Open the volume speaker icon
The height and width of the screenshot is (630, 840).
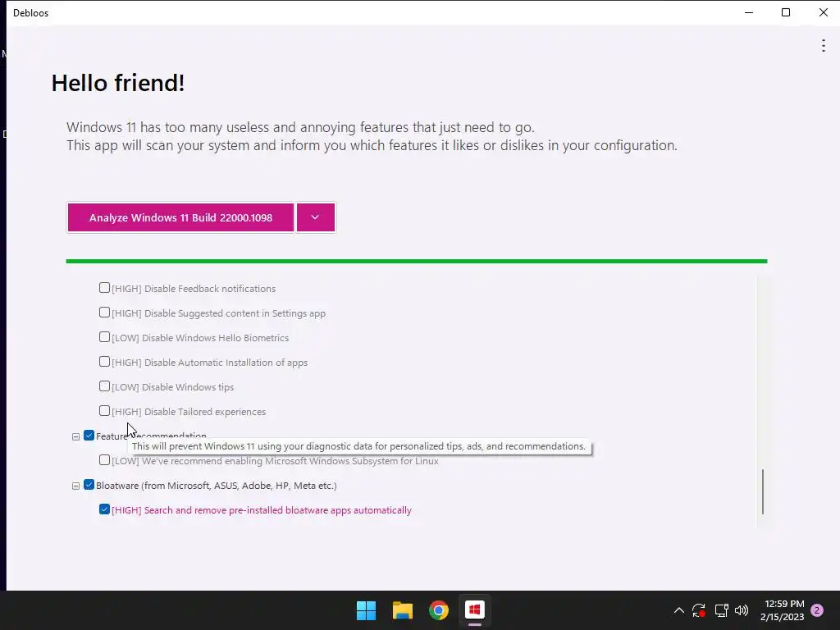(742, 610)
